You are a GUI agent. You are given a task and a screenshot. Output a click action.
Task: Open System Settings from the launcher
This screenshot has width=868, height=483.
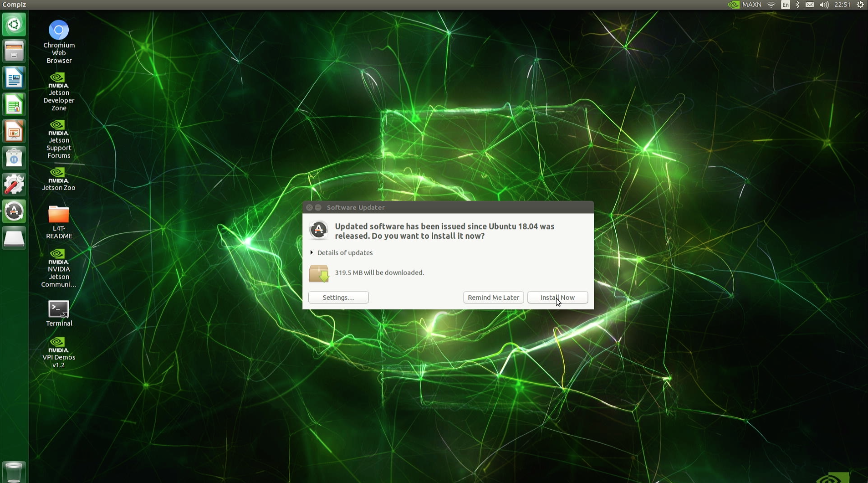pos(14,185)
